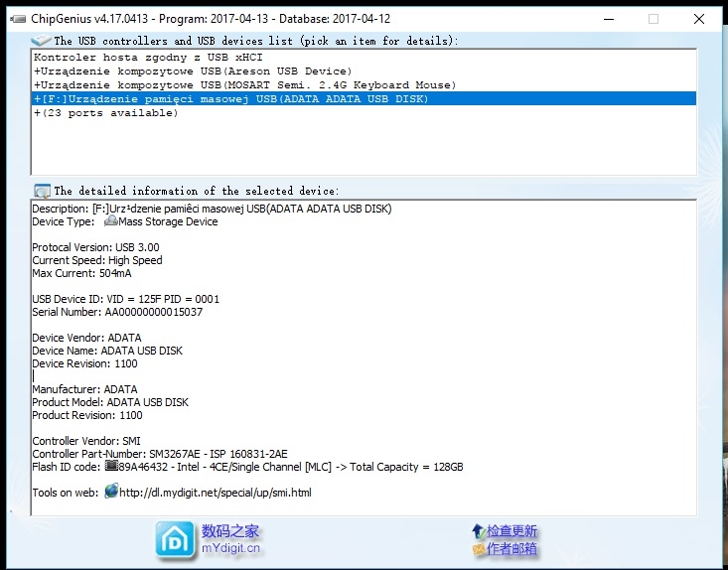The width and height of the screenshot is (728, 570).
Task: Click the flash chip icon next to 89A46432
Action: (111, 466)
